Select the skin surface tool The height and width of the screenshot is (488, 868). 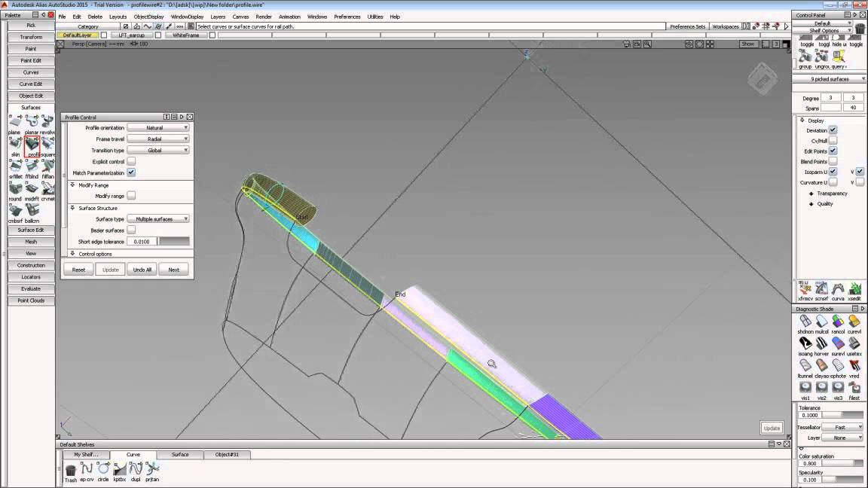coord(16,144)
